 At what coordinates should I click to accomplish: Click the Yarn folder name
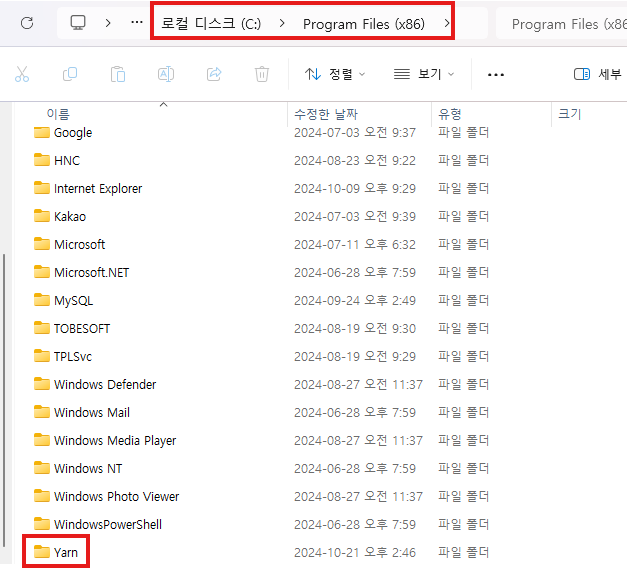pos(66,553)
